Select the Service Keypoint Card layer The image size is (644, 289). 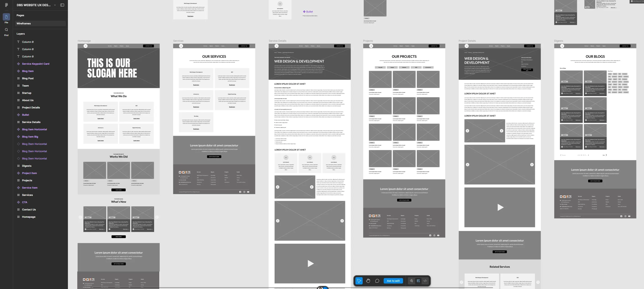click(x=36, y=64)
